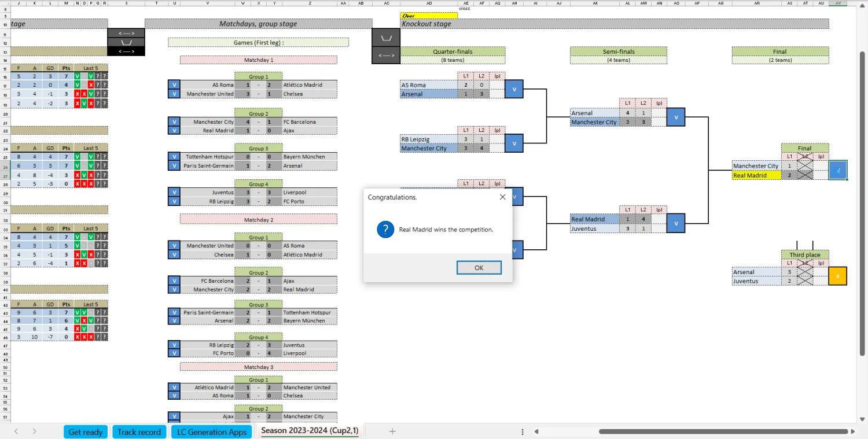Viewport: 868px width, 439px height.
Task: Click the horizontal scrollbar right arrow
Action: pyautogui.click(x=853, y=431)
